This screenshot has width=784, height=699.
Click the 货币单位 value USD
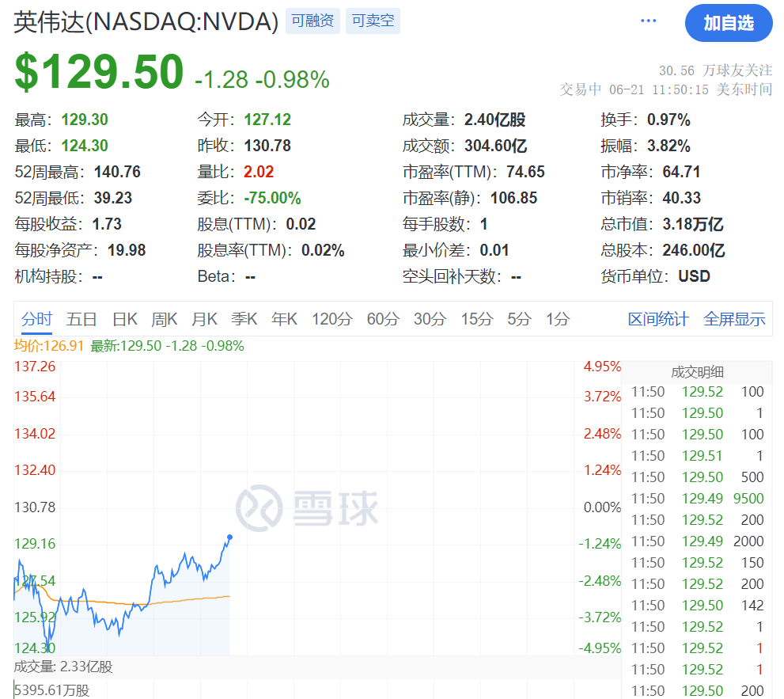click(x=694, y=275)
